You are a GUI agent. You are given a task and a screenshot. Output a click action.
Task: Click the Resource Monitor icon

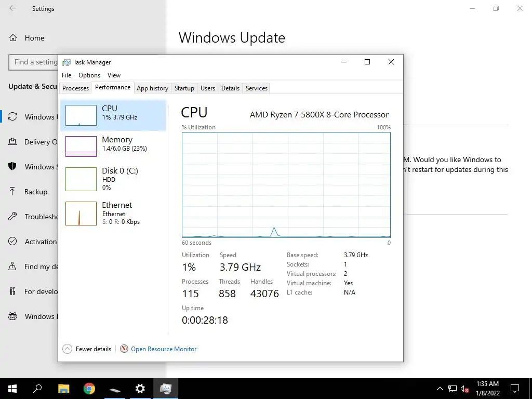(124, 349)
